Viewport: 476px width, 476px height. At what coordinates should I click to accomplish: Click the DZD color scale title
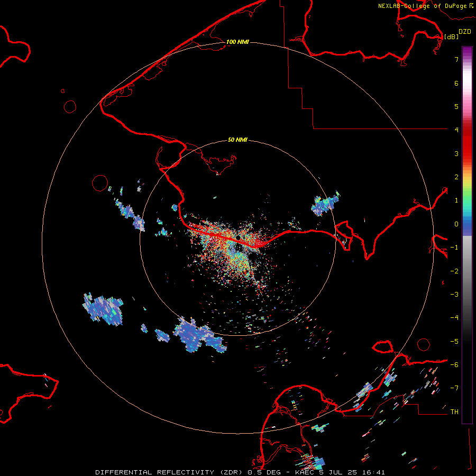tap(465, 32)
